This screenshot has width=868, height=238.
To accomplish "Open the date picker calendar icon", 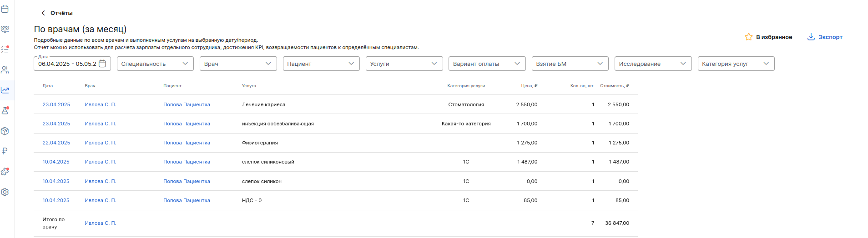I will tap(102, 64).
